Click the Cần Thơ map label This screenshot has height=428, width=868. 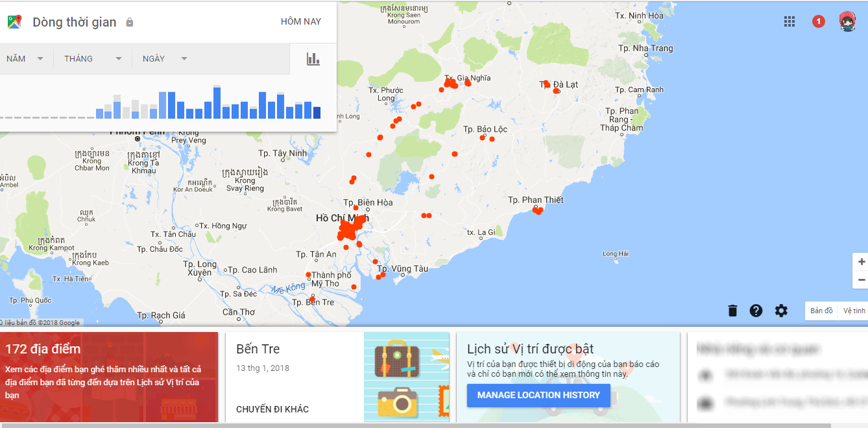pyautogui.click(x=239, y=312)
